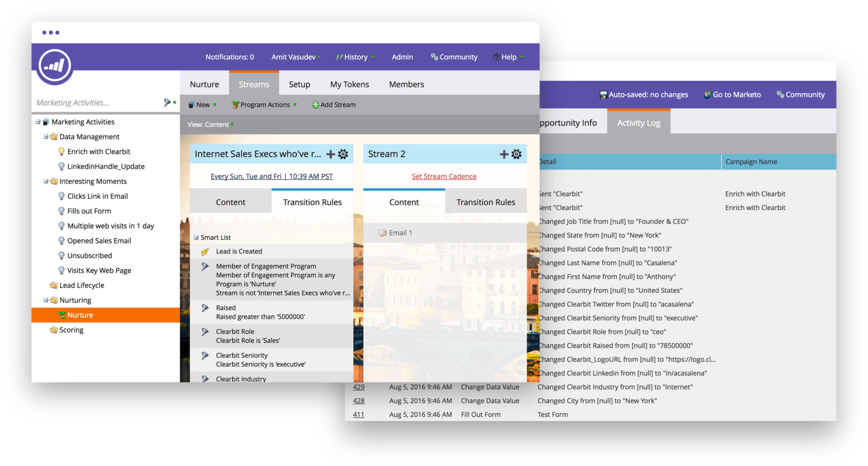
Task: Open the Admin menu
Action: 402,57
